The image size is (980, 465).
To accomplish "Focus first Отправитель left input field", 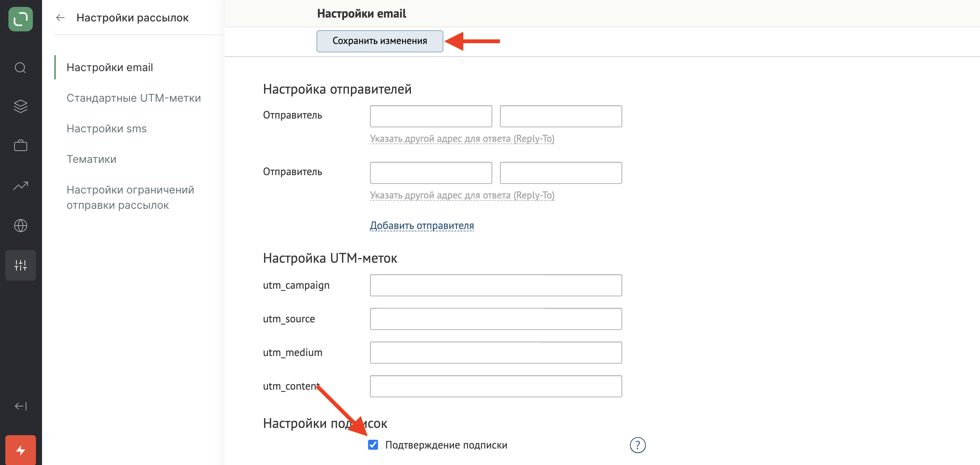I will pos(431,116).
